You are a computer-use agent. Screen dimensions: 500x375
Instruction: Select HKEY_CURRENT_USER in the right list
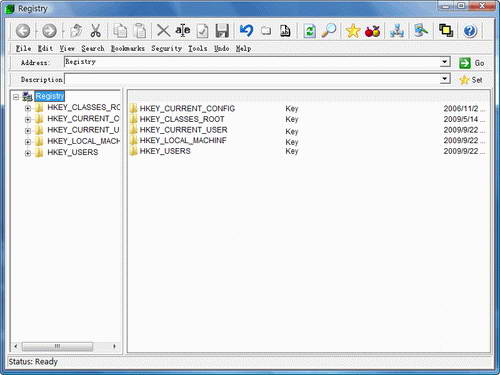pyautogui.click(x=183, y=130)
